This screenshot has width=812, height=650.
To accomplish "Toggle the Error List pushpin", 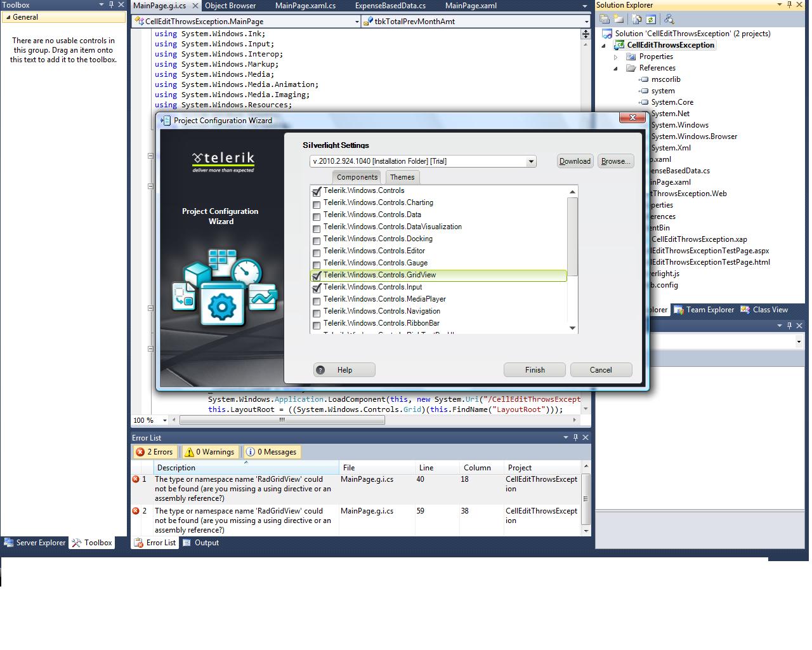I will [x=575, y=437].
